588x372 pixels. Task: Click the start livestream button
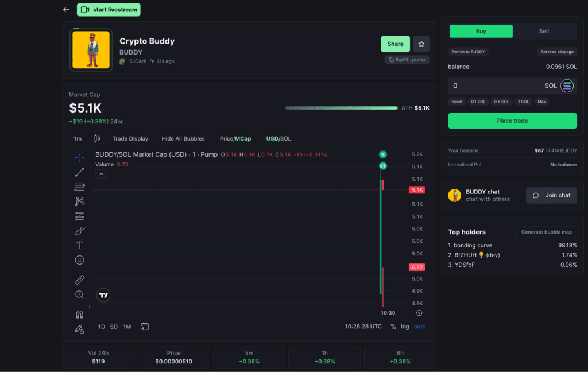pyautogui.click(x=109, y=10)
